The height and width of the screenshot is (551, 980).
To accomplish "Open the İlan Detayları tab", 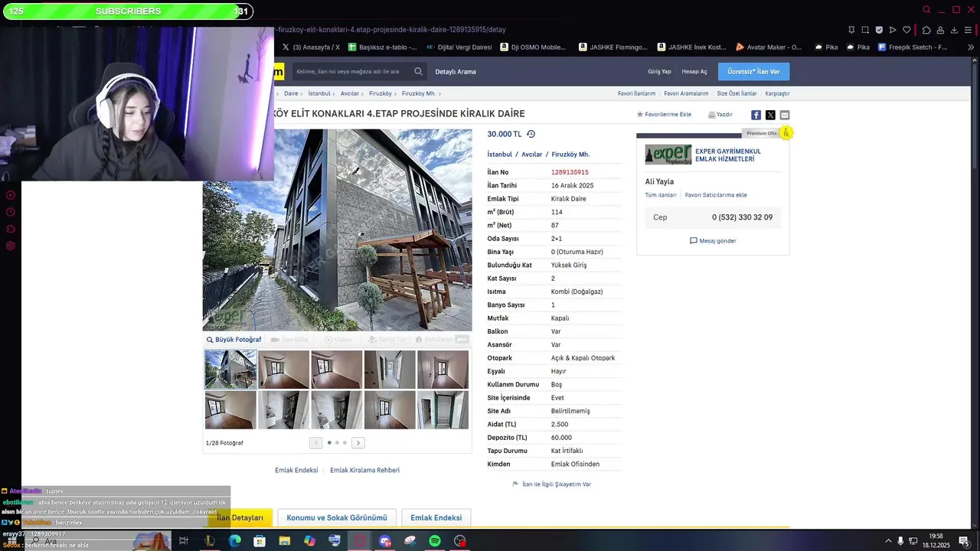I will tap(240, 518).
